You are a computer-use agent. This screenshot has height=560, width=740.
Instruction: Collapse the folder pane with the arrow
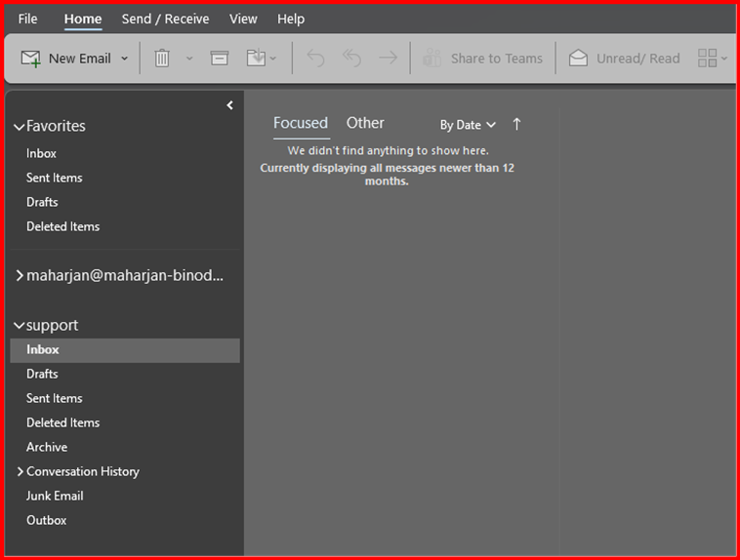(229, 105)
